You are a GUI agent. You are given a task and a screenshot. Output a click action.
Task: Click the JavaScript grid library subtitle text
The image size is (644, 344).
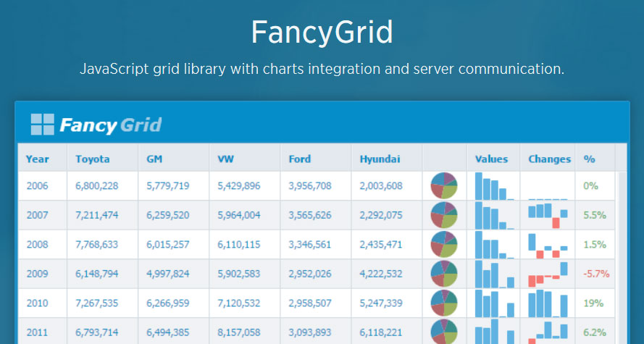322,69
